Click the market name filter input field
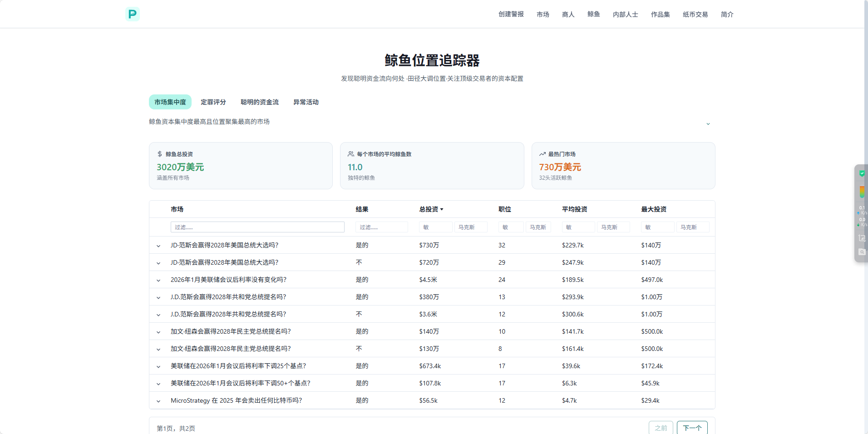 coord(257,227)
